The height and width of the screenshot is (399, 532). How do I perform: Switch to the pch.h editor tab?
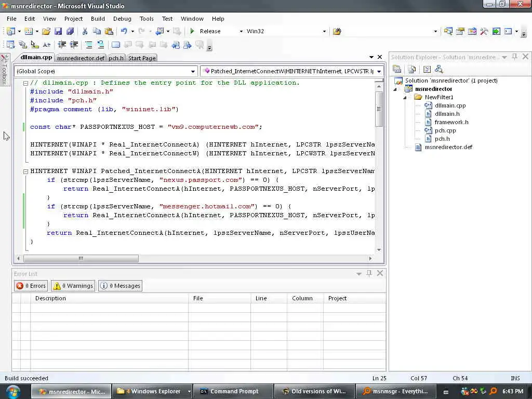point(116,58)
